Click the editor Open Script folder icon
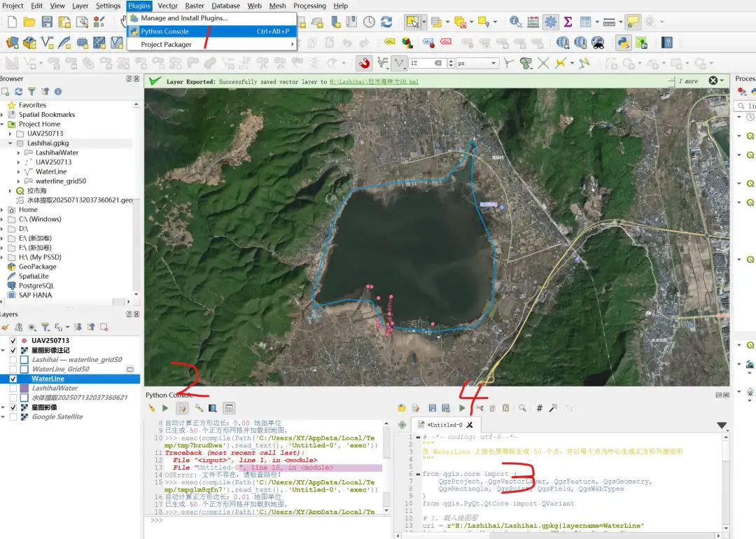The height and width of the screenshot is (539, 756). [402, 408]
